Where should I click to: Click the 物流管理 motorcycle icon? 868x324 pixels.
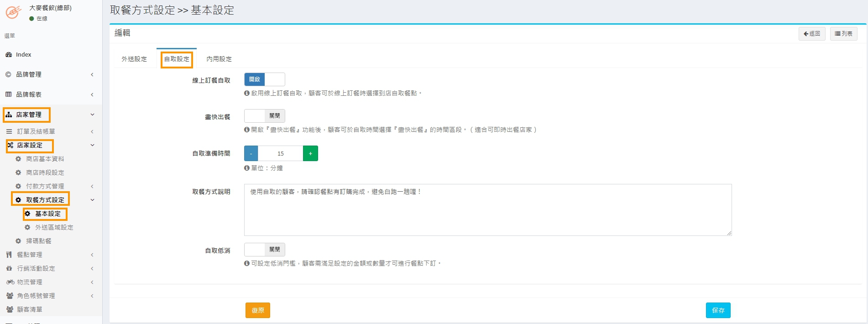pyautogui.click(x=10, y=282)
